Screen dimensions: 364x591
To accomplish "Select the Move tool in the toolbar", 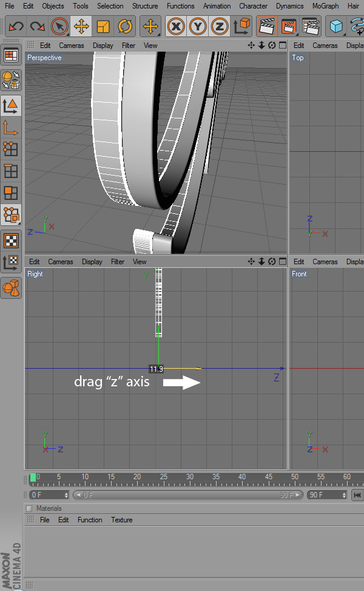I will point(81,27).
